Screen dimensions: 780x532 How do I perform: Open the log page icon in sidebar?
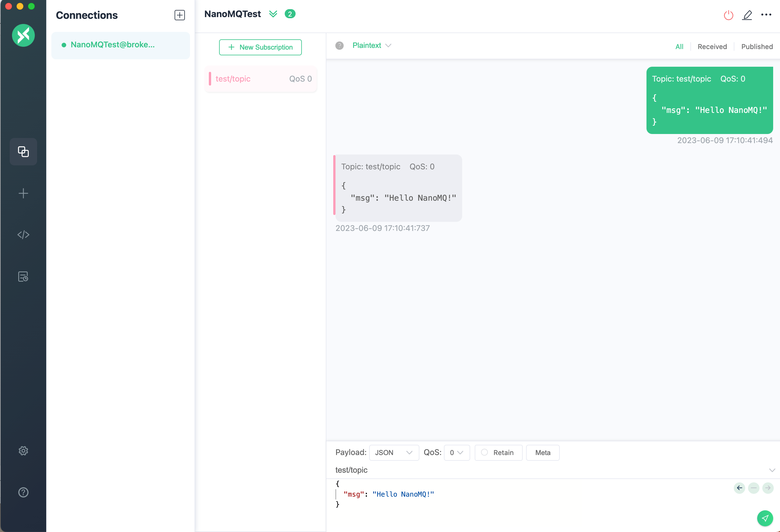click(23, 276)
